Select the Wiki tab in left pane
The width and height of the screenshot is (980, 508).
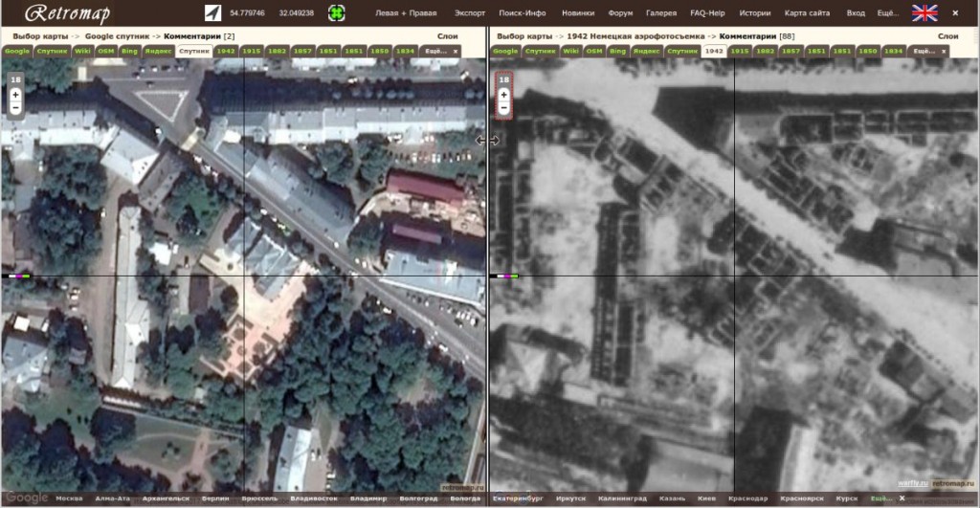(x=82, y=52)
